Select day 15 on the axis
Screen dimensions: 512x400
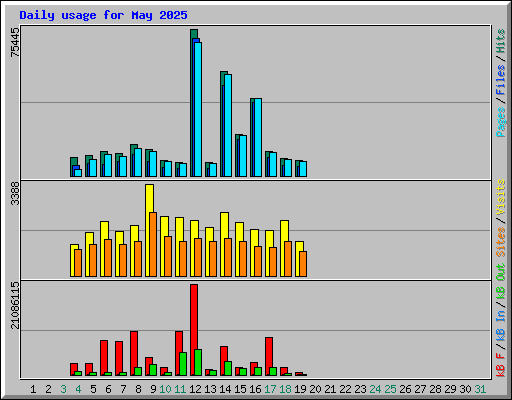click(x=240, y=389)
